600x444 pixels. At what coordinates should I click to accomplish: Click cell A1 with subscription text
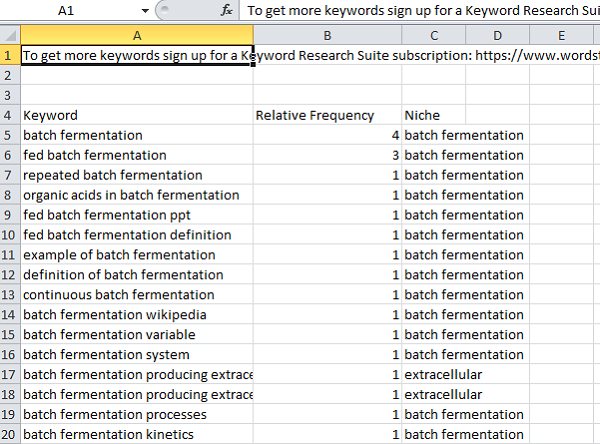point(137,56)
